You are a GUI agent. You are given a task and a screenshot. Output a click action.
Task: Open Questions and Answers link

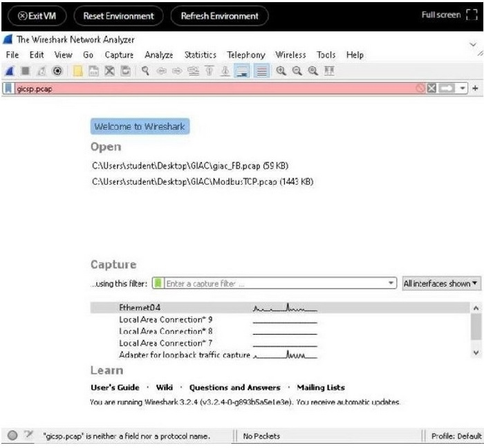(x=234, y=388)
